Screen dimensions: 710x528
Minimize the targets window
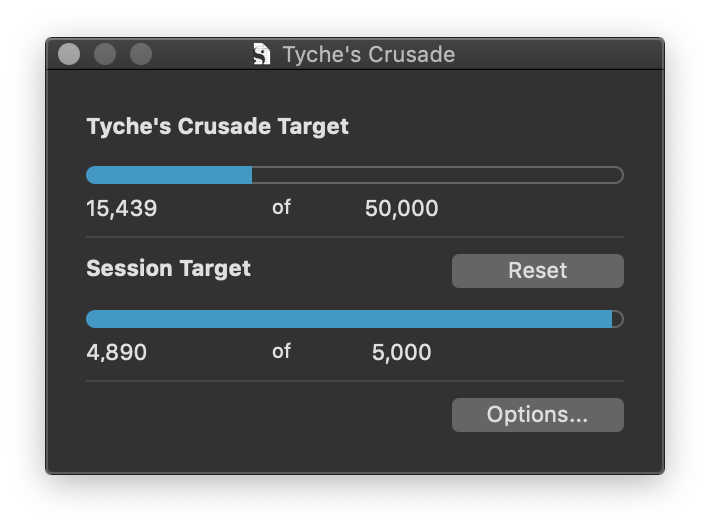pos(105,54)
